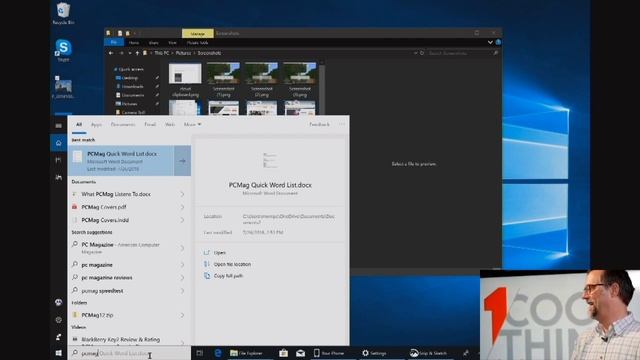This screenshot has width=640, height=360.
Task: Select the All search filter tab
Action: pyautogui.click(x=79, y=124)
